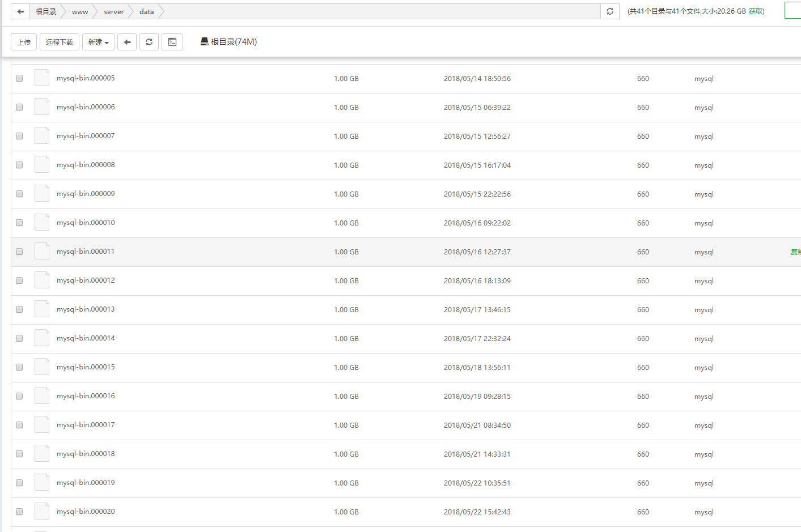Click the date 2018/05/22 15:42:43
The height and width of the screenshot is (532, 801).
[477, 512]
